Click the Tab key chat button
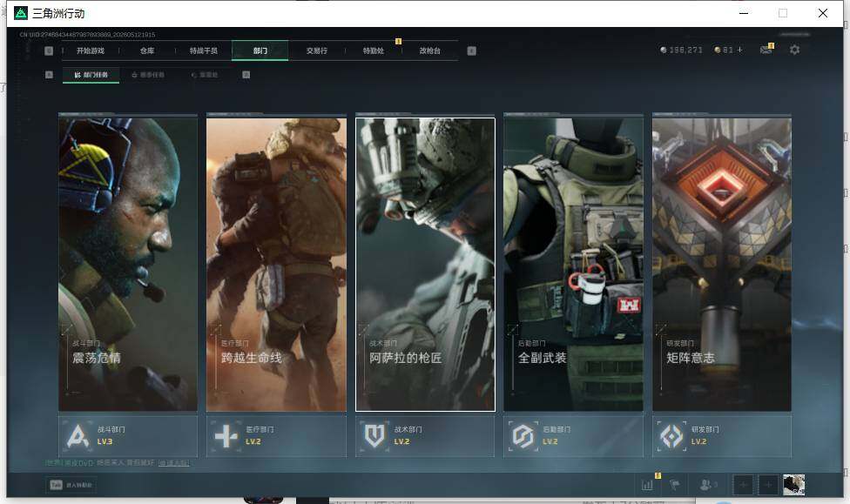 [71, 485]
